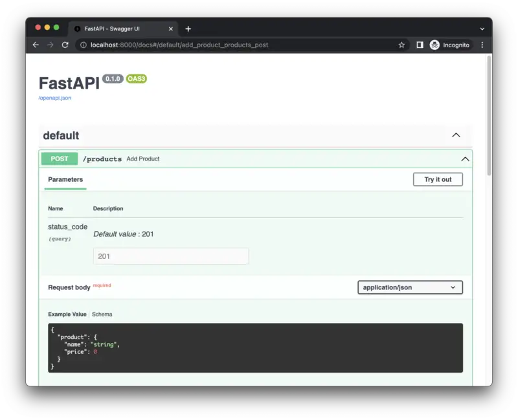The width and height of the screenshot is (518, 420).
Task: Open the /openapi.json link
Action: (55, 98)
